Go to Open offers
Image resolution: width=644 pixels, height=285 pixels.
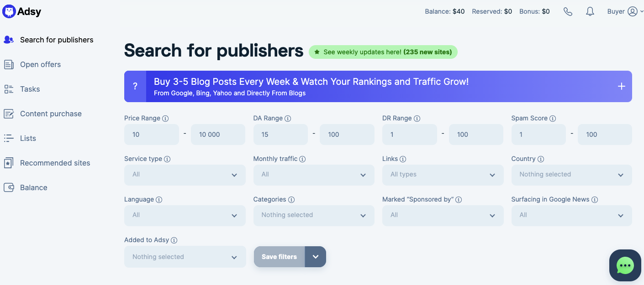[x=40, y=64]
